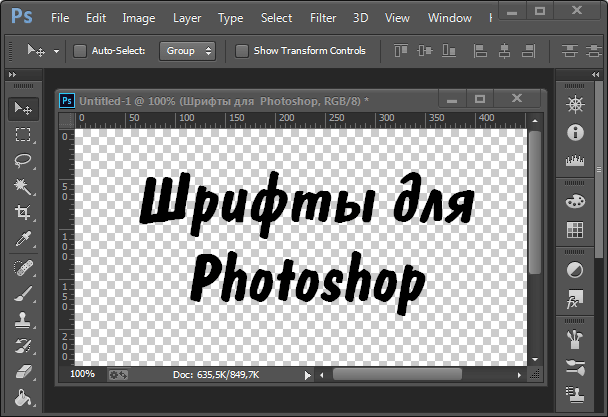This screenshot has height=417, width=608.
Task: Open the Layer menu
Action: click(187, 18)
